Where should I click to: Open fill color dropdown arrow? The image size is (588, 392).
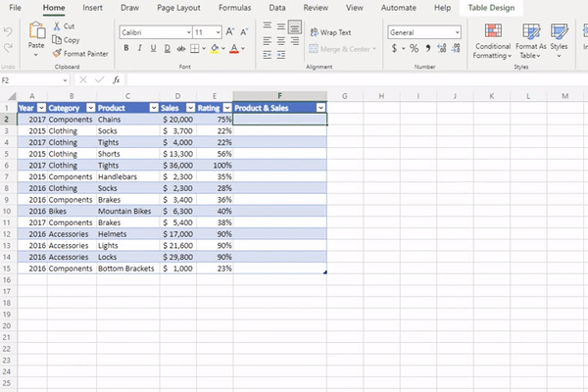(x=223, y=48)
